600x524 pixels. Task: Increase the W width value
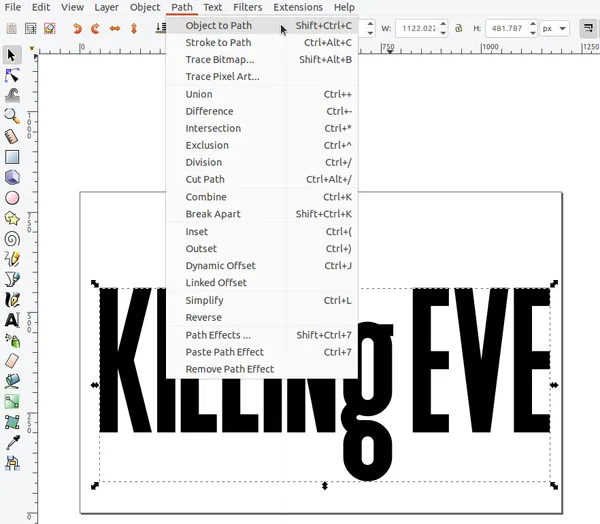[443, 24]
